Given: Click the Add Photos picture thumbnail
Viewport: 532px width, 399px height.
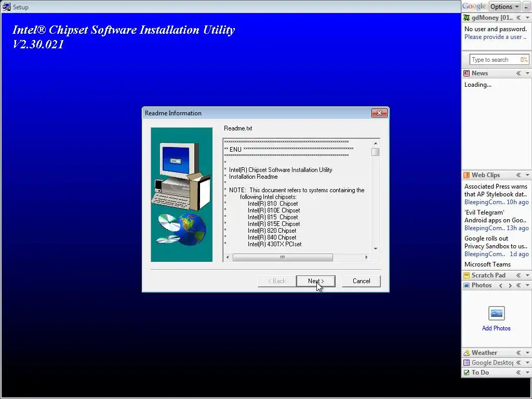Looking at the screenshot, I should pyautogui.click(x=496, y=313).
